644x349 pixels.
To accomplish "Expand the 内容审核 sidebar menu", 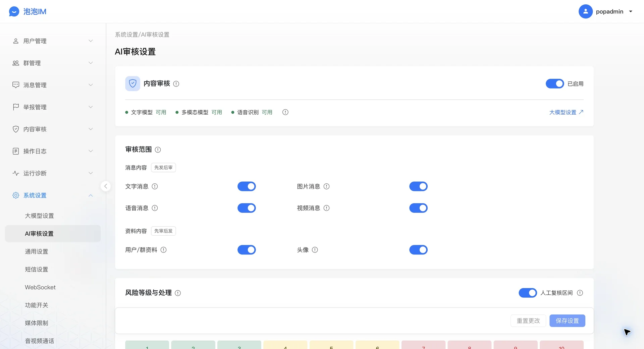I will pyautogui.click(x=53, y=129).
